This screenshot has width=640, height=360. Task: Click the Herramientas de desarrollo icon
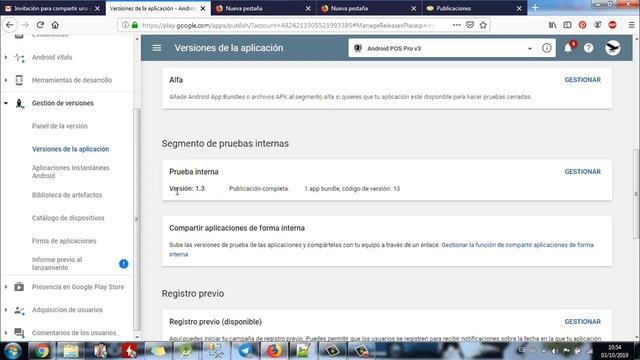click(19, 80)
